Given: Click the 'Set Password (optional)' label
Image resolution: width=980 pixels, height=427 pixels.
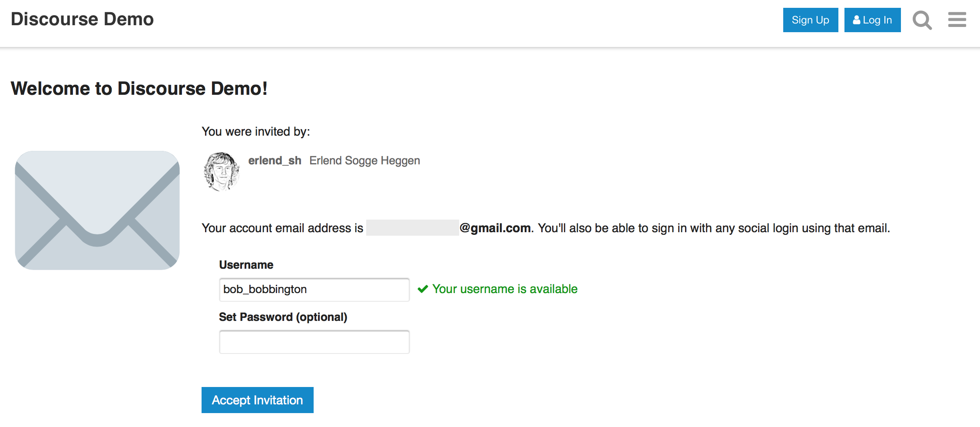Looking at the screenshot, I should pos(283,317).
